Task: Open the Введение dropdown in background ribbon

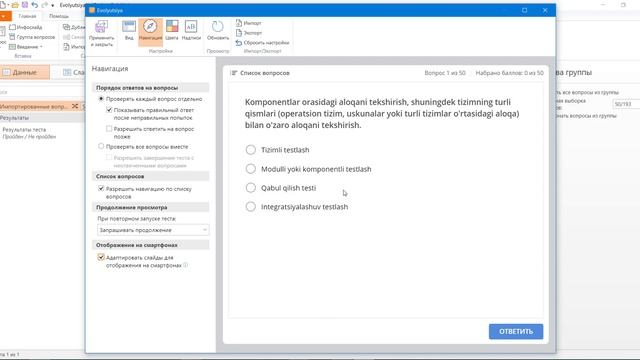Action: coord(26,47)
